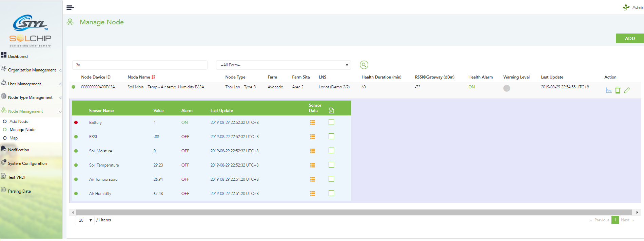Click the green ADD button
644x241 pixels.
(x=629, y=39)
